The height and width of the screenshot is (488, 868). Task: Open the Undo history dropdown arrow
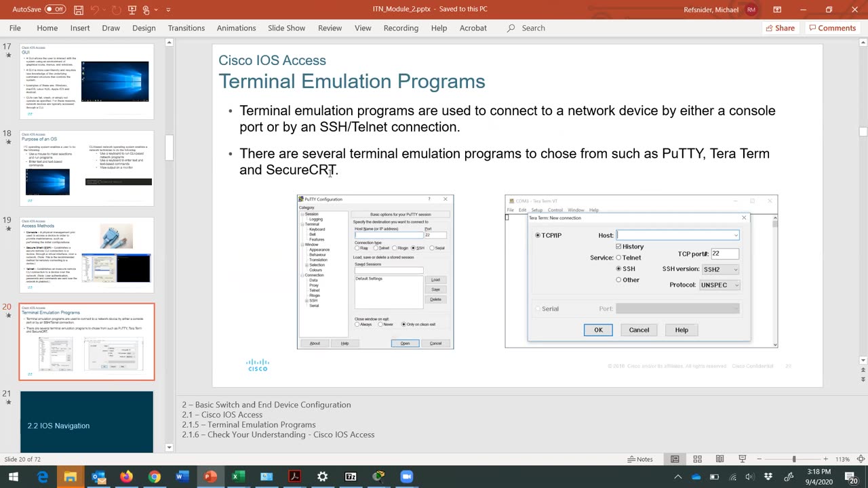pos(104,9)
